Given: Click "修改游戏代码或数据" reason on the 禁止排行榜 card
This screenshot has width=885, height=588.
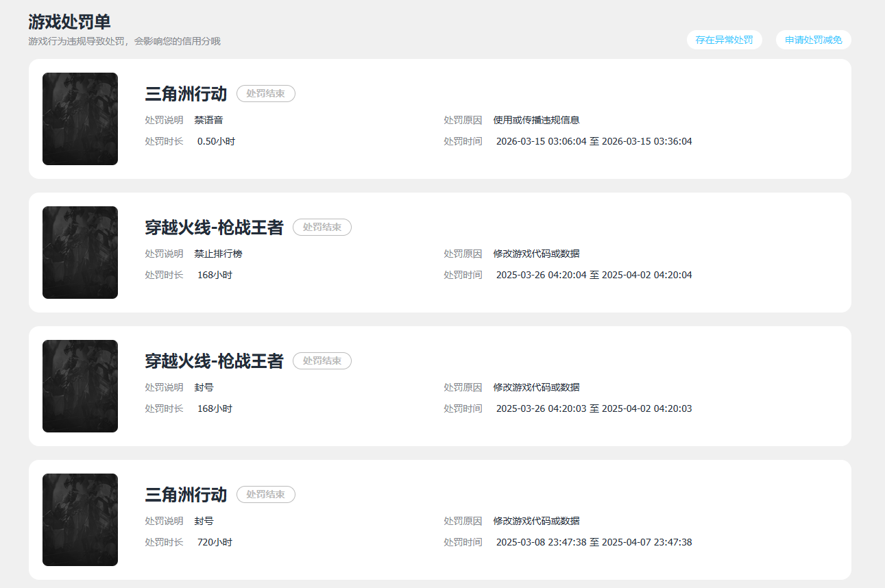Looking at the screenshot, I should coord(536,254).
